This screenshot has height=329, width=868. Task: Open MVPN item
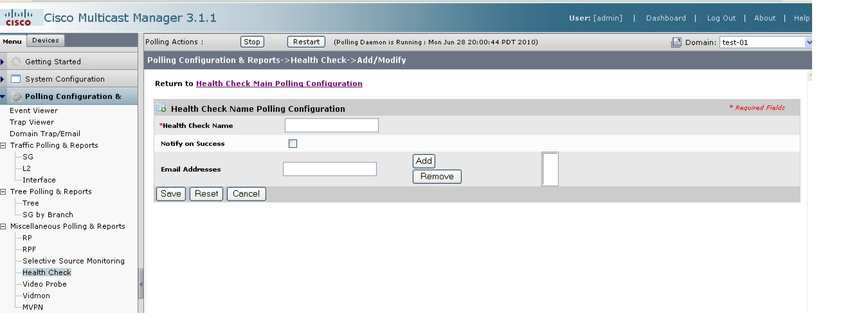(33, 307)
